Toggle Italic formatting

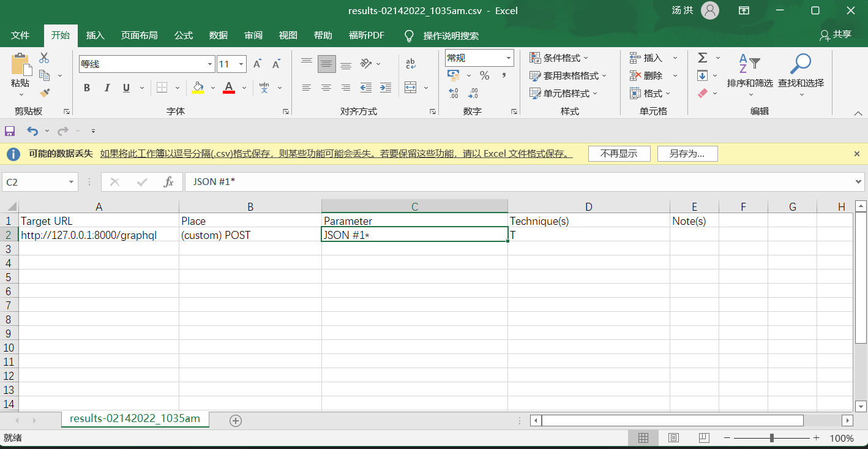click(x=107, y=88)
